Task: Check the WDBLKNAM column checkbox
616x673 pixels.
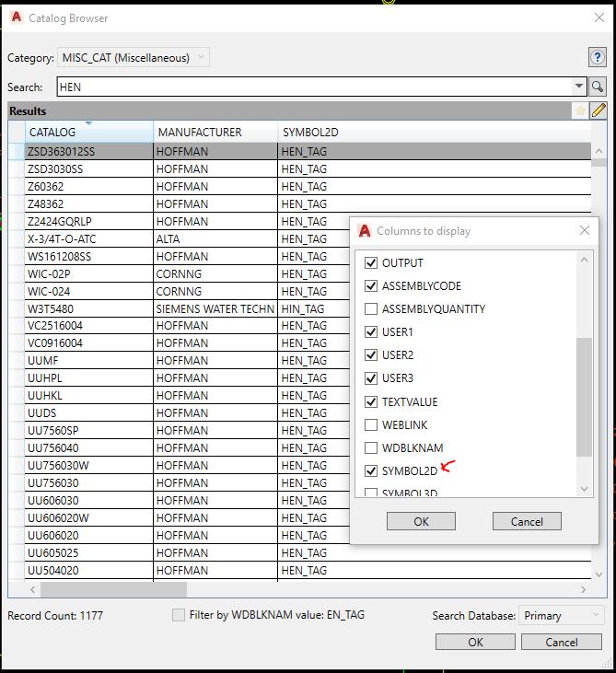Action: point(371,448)
